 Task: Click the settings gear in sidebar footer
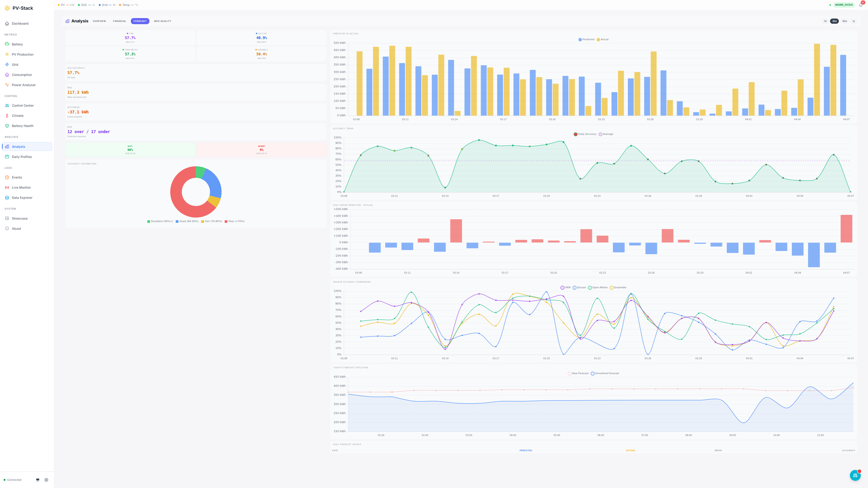pyautogui.click(x=46, y=480)
